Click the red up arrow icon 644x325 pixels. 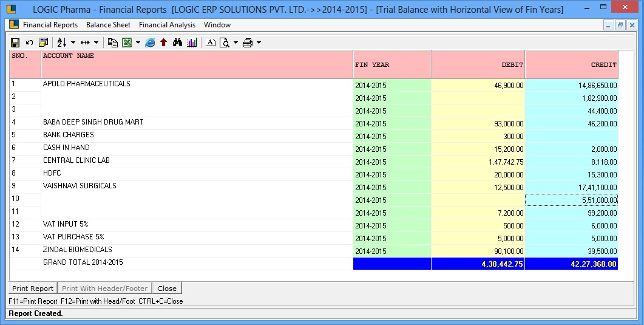click(163, 43)
